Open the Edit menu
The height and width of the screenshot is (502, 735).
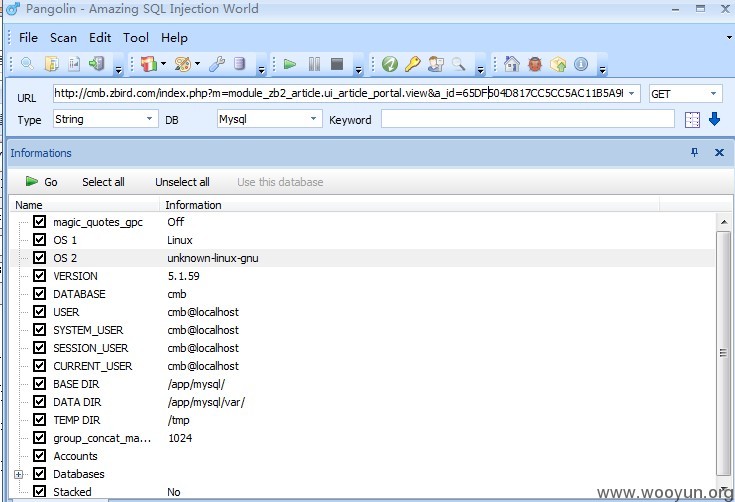pos(100,37)
